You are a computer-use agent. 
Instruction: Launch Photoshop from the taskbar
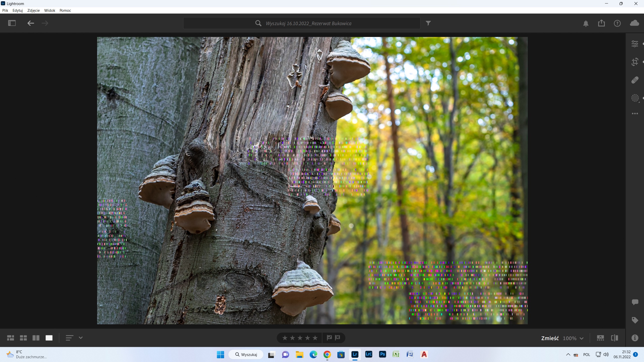coord(382,354)
